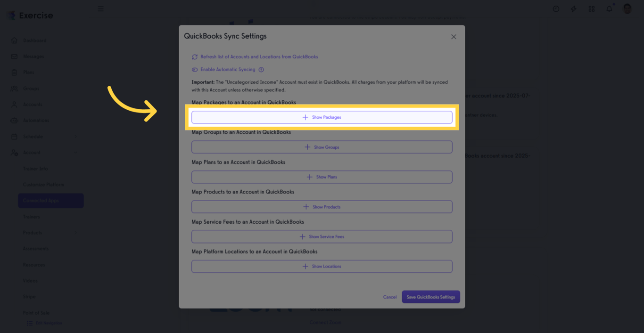Expand Show Service Fees section

tap(322, 236)
